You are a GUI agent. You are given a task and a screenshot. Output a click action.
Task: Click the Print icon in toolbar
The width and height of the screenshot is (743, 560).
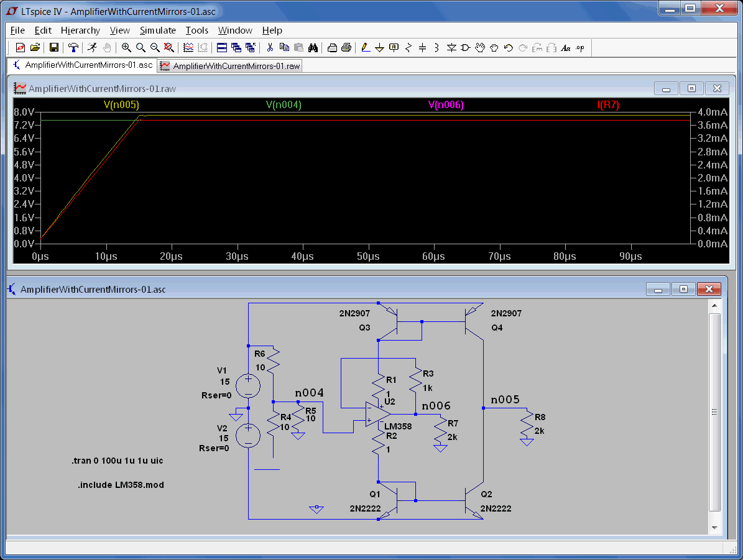click(332, 48)
